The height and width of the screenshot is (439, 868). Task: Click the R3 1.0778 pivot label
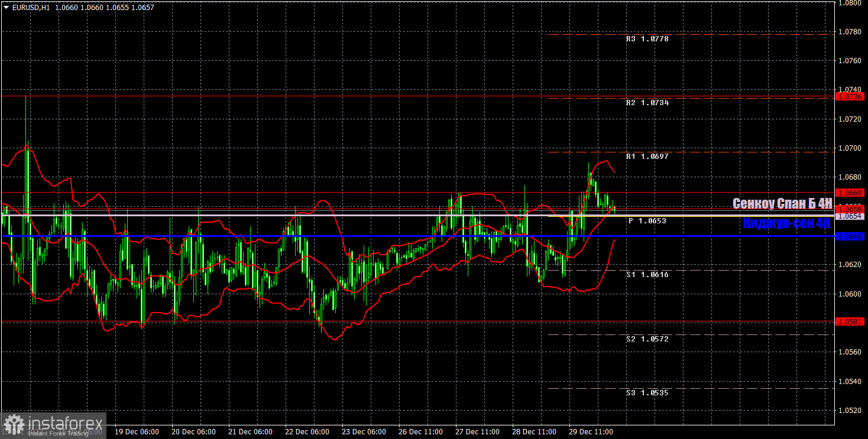point(647,39)
